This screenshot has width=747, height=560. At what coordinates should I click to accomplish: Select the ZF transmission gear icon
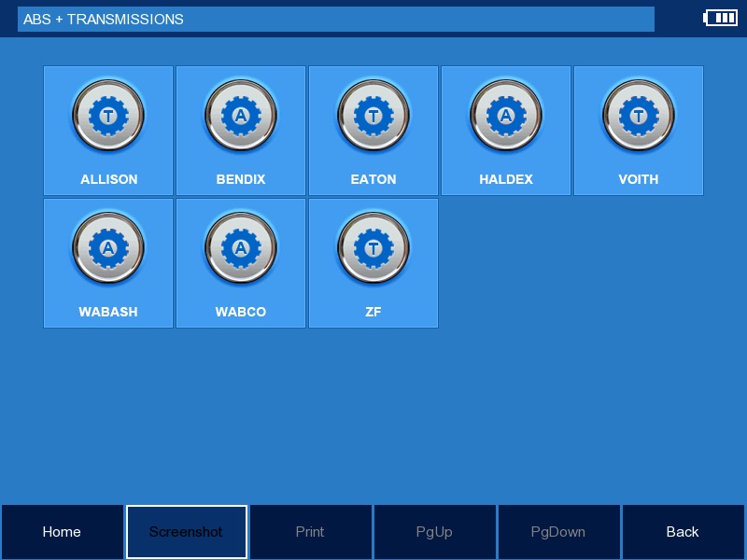tap(373, 247)
